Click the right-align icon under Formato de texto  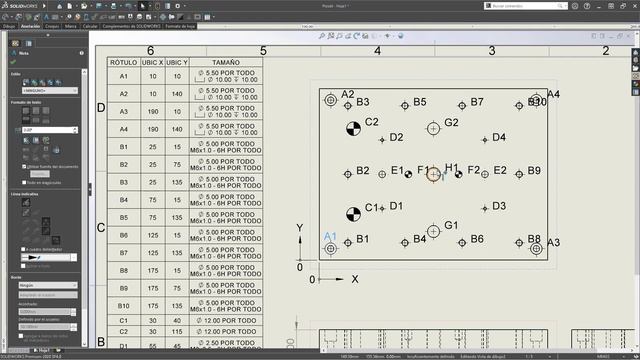pyautogui.click(x=46, y=111)
